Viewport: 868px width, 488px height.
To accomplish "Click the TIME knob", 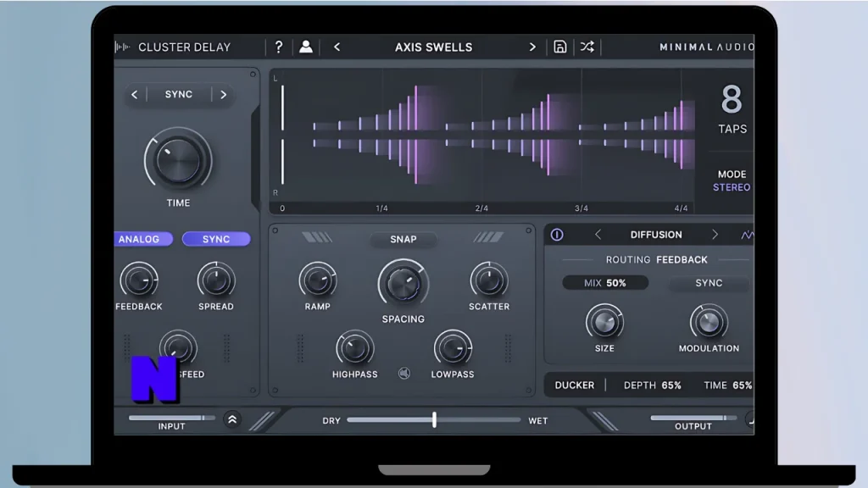I will pos(178,159).
